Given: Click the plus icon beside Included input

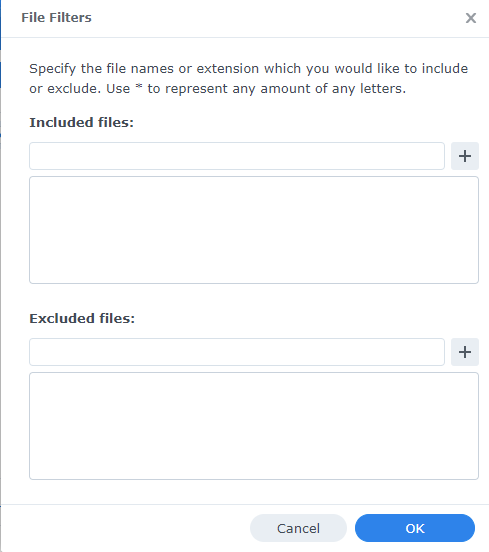Looking at the screenshot, I should [x=465, y=156].
